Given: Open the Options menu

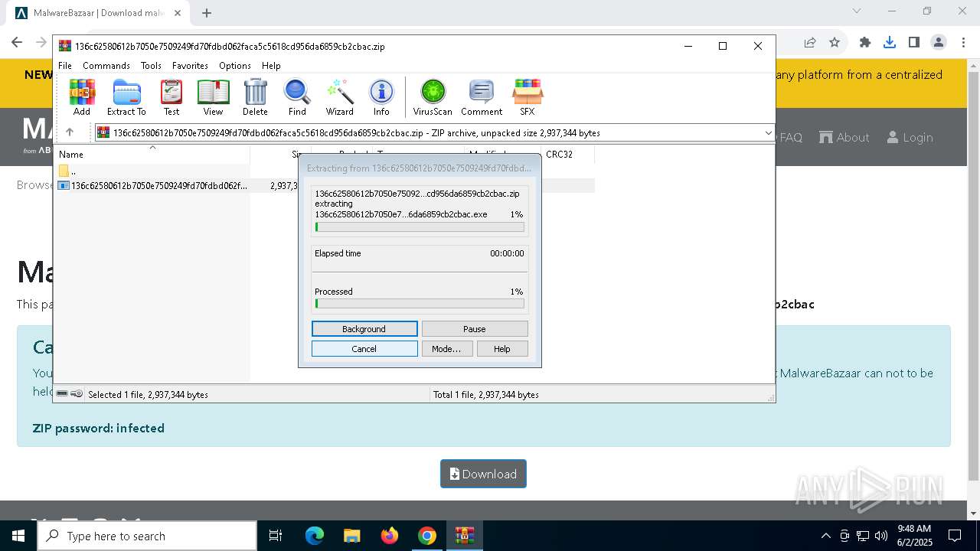Looking at the screenshot, I should point(235,66).
